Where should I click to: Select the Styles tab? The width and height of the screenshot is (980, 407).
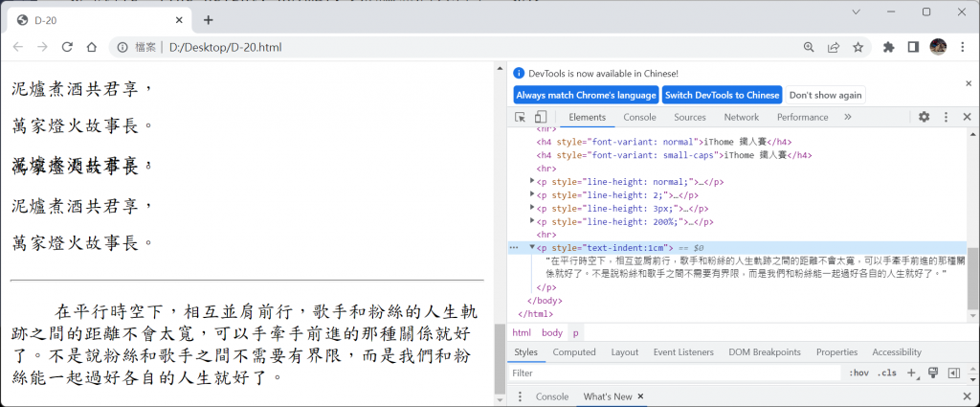point(525,352)
